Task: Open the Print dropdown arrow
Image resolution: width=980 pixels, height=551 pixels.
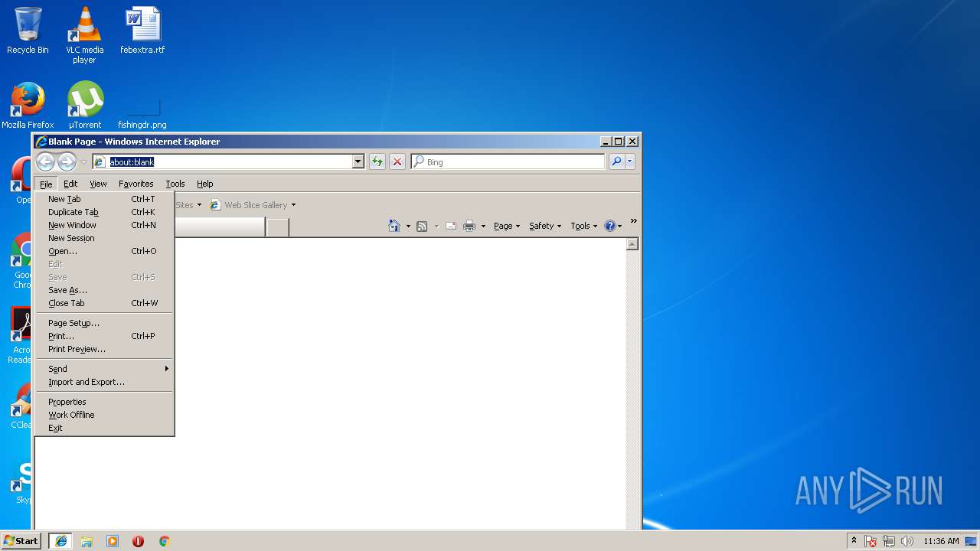Action: pos(483,226)
